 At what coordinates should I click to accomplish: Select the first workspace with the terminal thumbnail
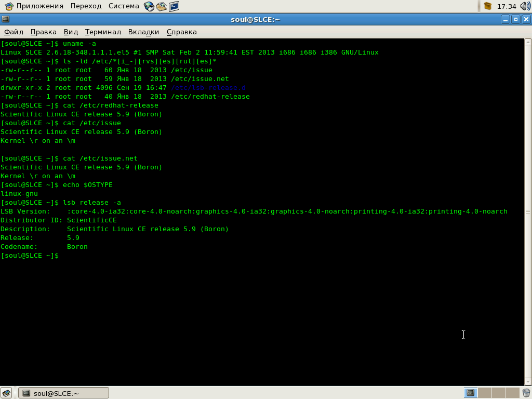click(x=471, y=393)
